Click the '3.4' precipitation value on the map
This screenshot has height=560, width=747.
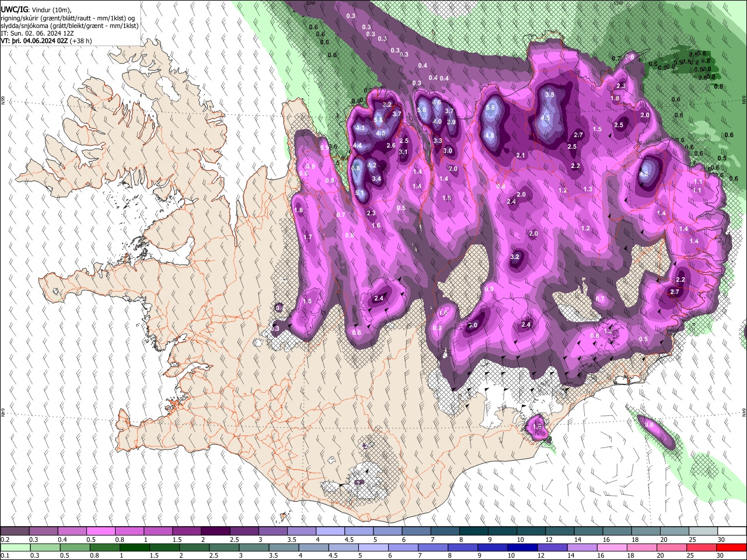click(376, 179)
